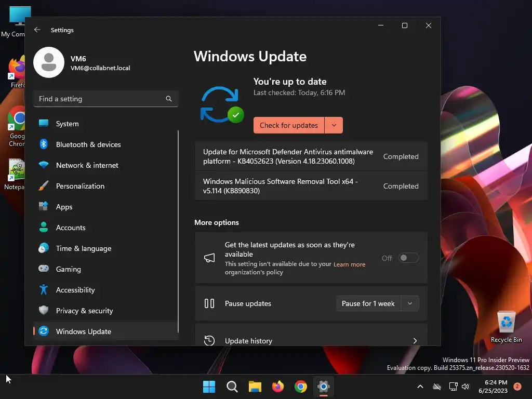The image size is (532, 399).
Task: Click the network status tray icon
Action: pyautogui.click(x=453, y=387)
